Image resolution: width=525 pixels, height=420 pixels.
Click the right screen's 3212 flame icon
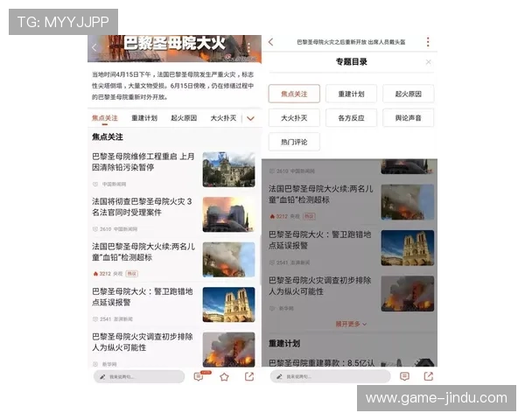click(272, 216)
